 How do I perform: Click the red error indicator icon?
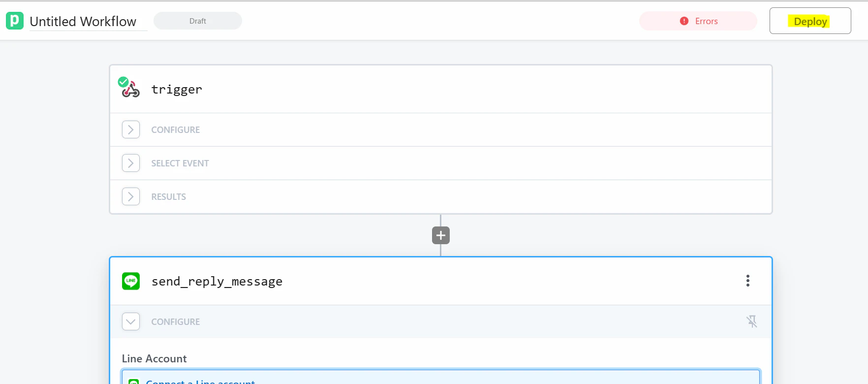coord(684,21)
